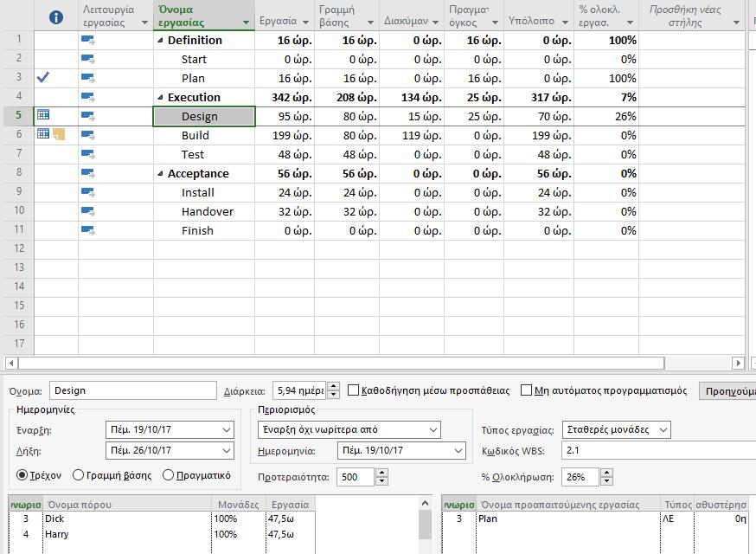The width and height of the screenshot is (756, 554).
Task: Click Όνομα προαπαιτούμενης εργασίας column header
Action: pyautogui.click(x=568, y=505)
